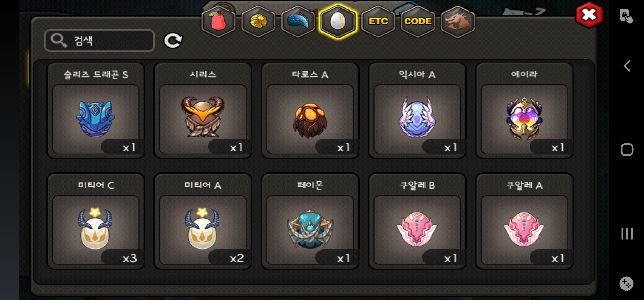This screenshot has width=644, height=300.
Task: Select the bronze dragon emblem tab
Action: pos(458,21)
